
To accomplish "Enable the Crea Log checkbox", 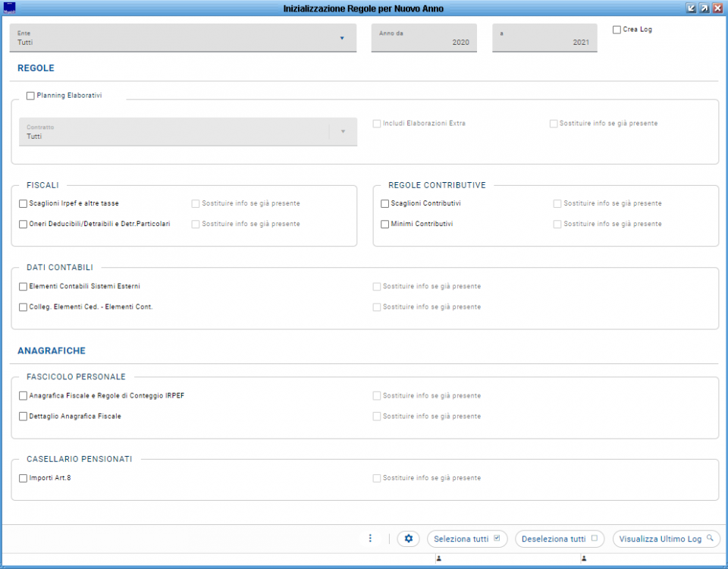I will [x=617, y=30].
